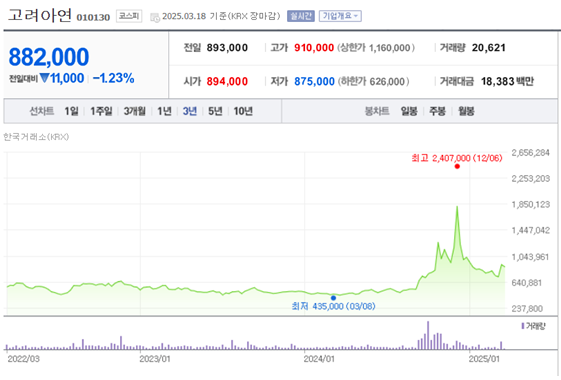Click the 2023/01 axis label
The width and height of the screenshot is (561, 380).
pyautogui.click(x=155, y=359)
